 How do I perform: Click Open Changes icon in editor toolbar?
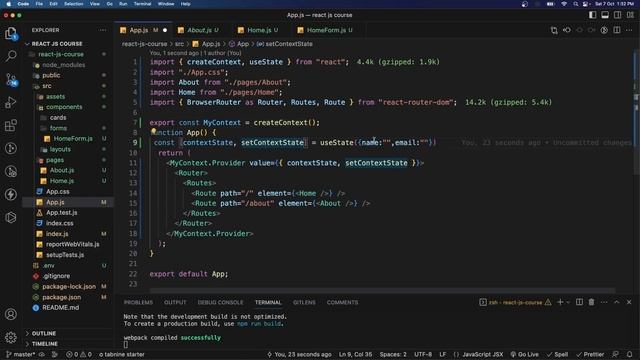pos(554,30)
